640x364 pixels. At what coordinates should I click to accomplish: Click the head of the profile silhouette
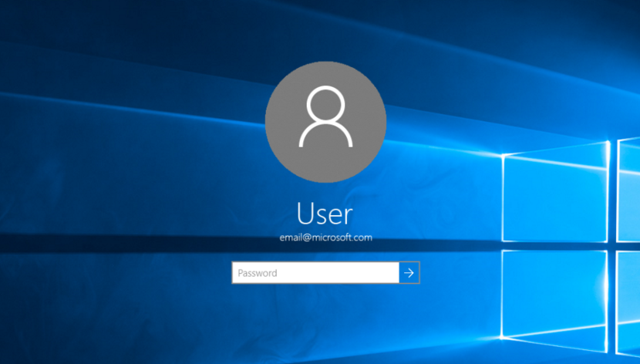tap(325, 103)
